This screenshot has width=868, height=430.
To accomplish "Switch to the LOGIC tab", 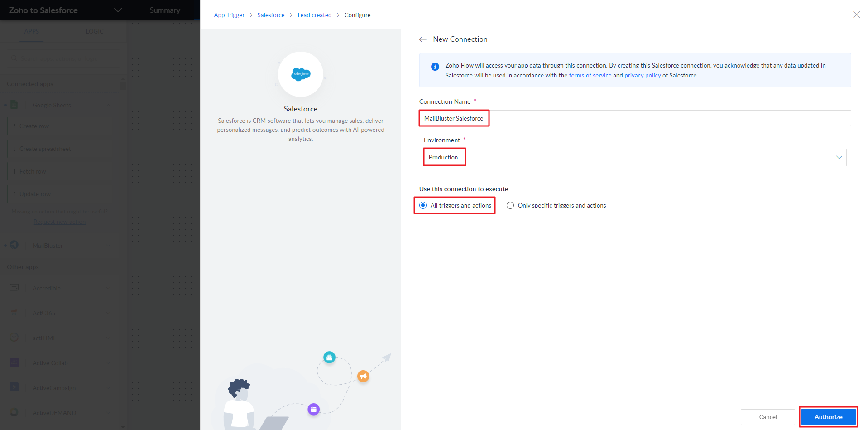I will coord(94,31).
